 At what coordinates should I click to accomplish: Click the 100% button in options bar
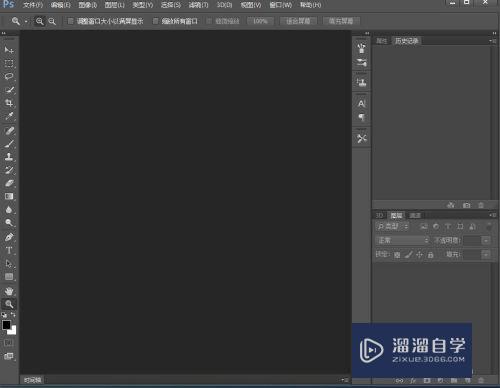point(260,21)
